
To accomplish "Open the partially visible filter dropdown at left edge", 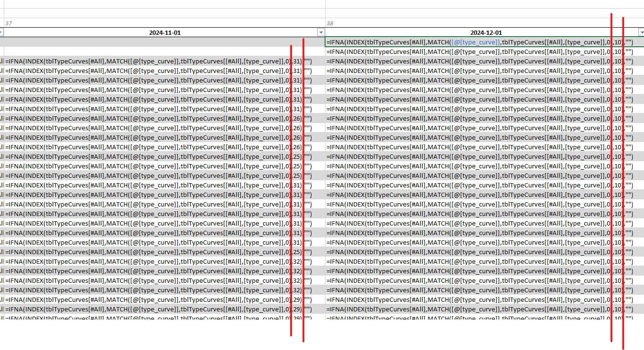I will click(2, 32).
